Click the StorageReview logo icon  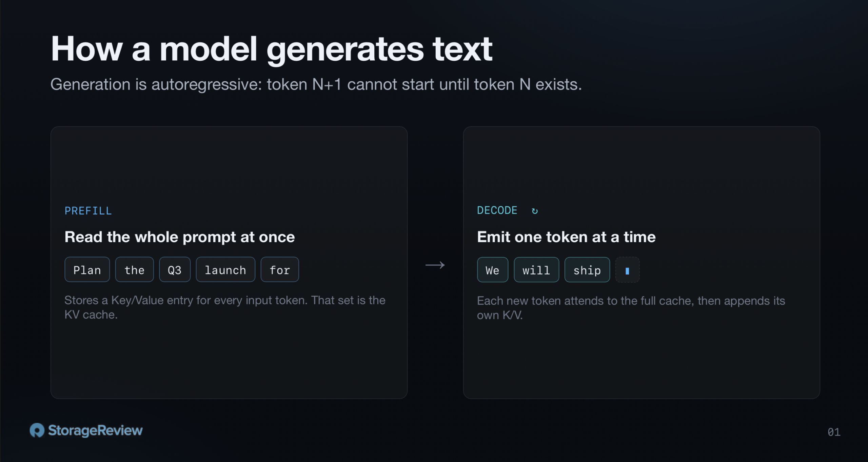pos(37,430)
